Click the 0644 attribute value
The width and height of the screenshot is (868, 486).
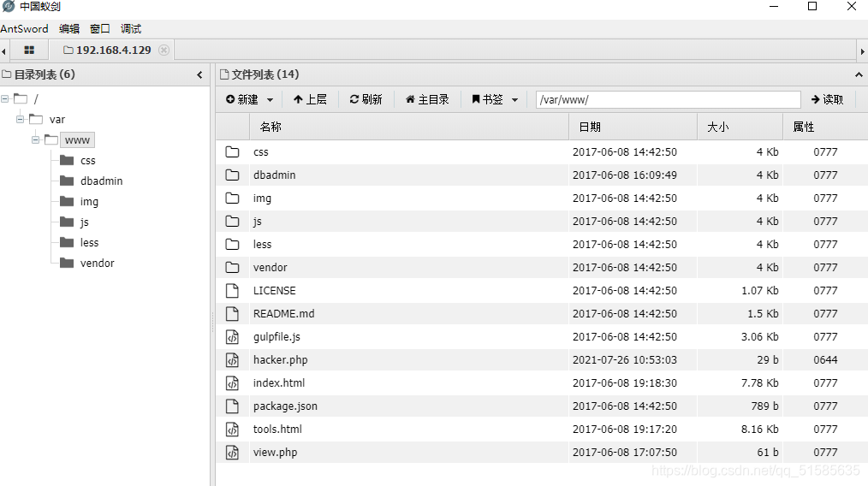point(825,360)
